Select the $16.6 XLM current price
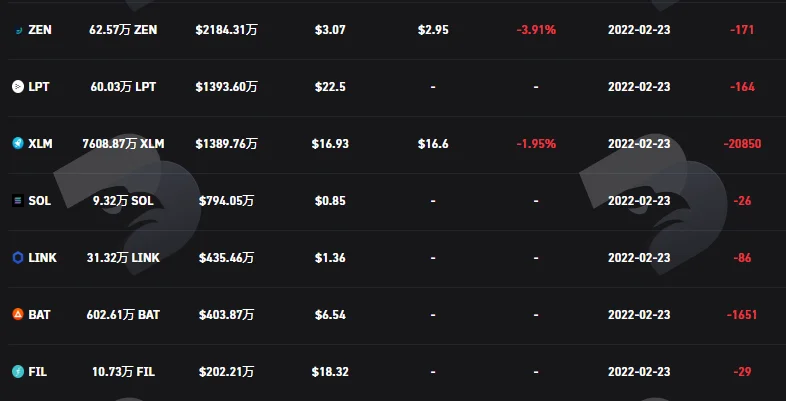Image resolution: width=786 pixels, height=401 pixels. (x=433, y=144)
